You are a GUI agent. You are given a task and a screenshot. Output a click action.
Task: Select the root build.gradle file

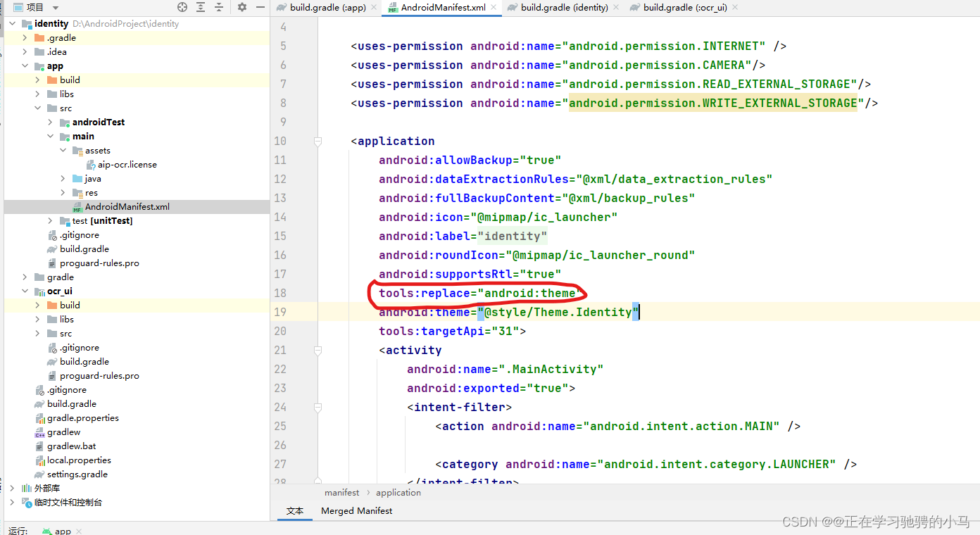click(x=72, y=404)
